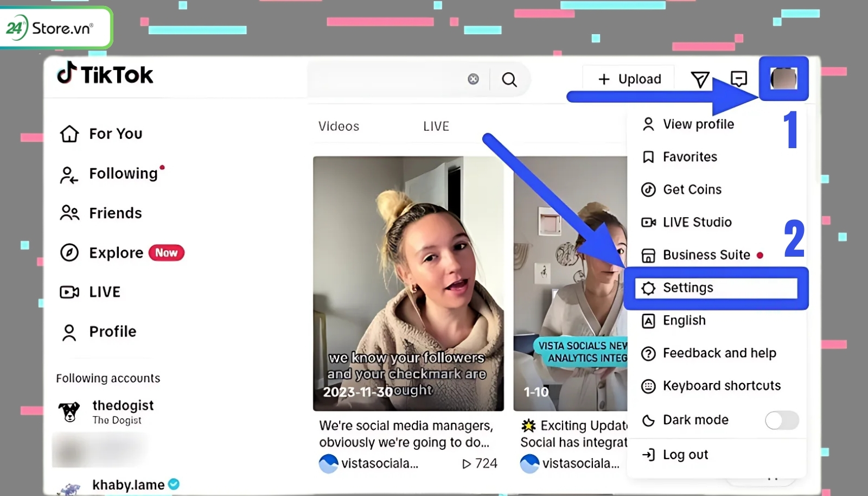Open Friends in the sidebar

tap(101, 213)
